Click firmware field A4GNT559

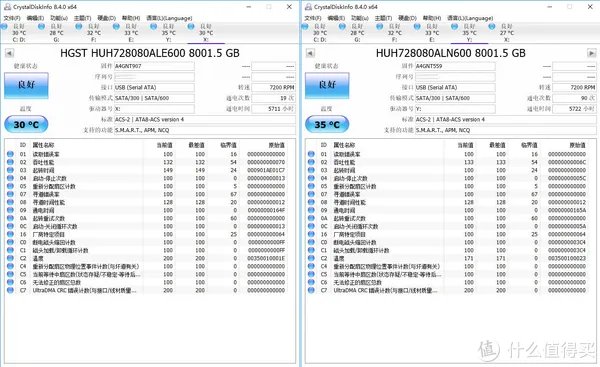tap(455, 66)
